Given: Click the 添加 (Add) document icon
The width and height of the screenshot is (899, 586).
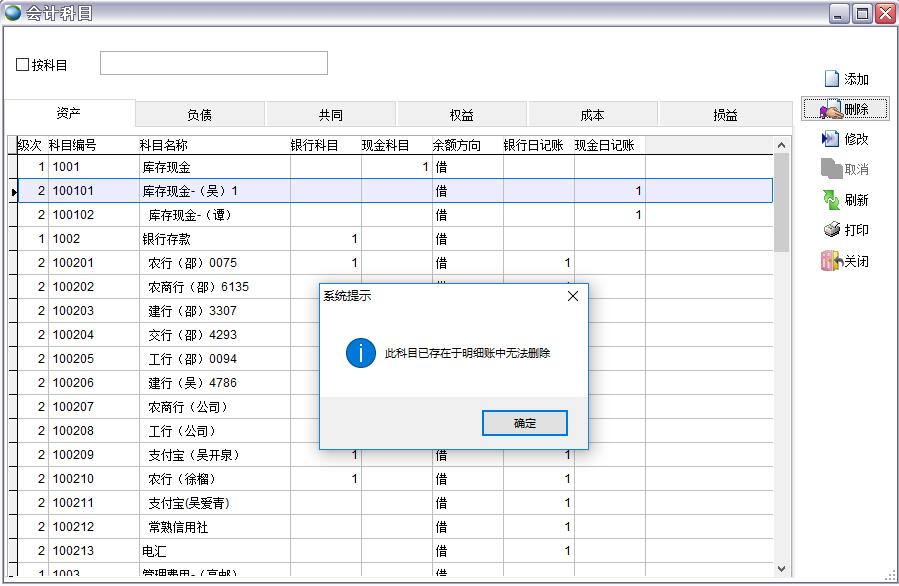Looking at the screenshot, I should click(x=831, y=79).
